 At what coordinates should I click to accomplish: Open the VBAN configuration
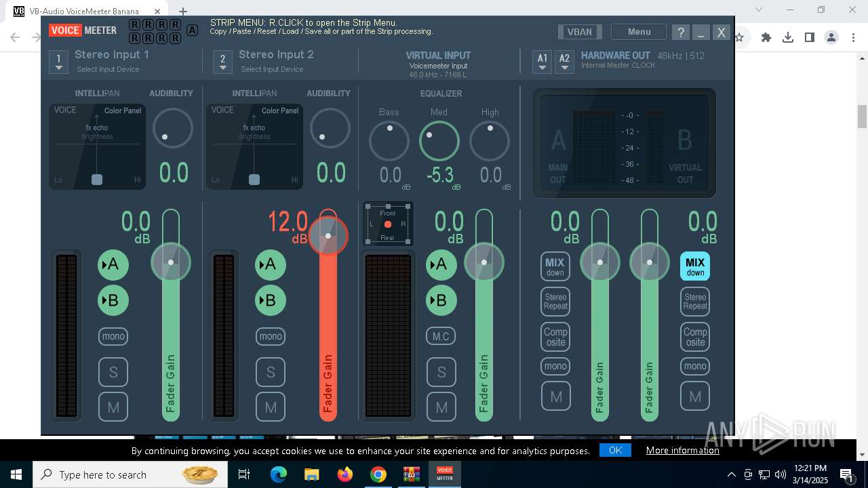pos(580,32)
